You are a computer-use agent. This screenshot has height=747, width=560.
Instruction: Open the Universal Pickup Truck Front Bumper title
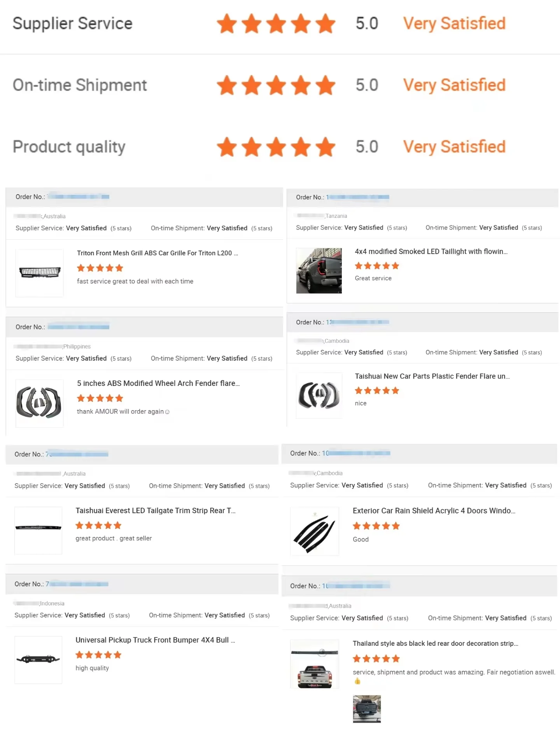(155, 640)
